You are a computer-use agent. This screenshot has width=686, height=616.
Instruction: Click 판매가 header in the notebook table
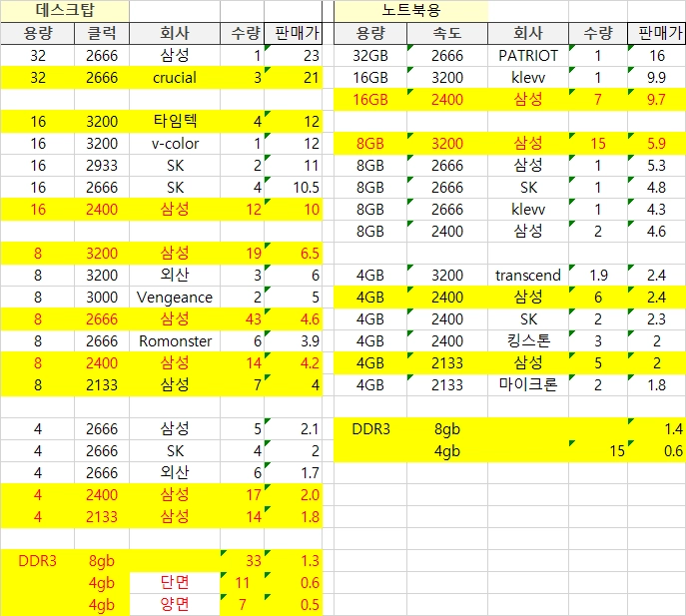tap(656, 33)
